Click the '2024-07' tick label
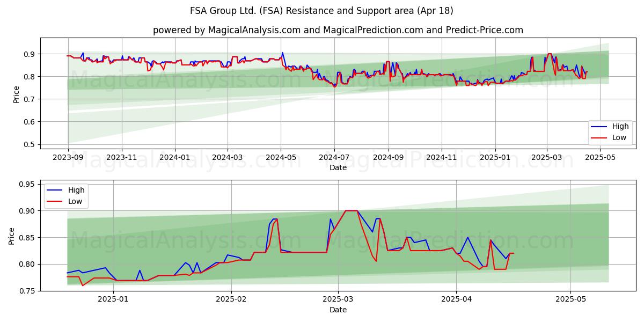Viewport: 644px width, 322px height. pyautogui.click(x=334, y=157)
